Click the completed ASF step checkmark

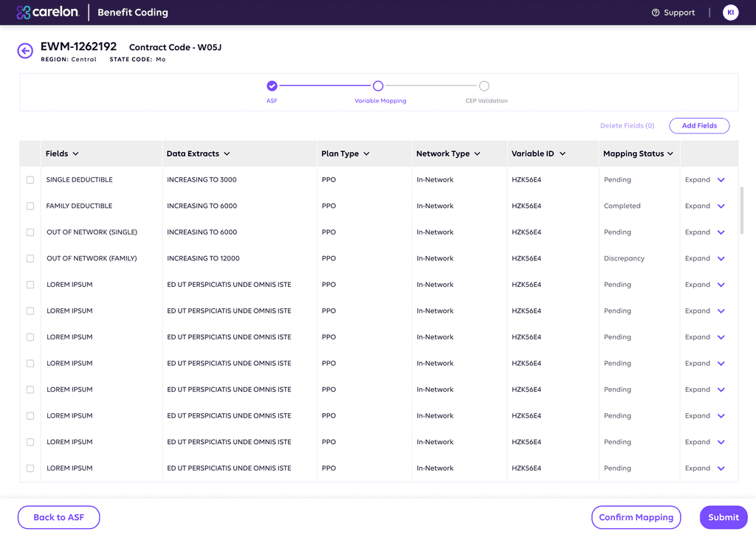coord(272,86)
